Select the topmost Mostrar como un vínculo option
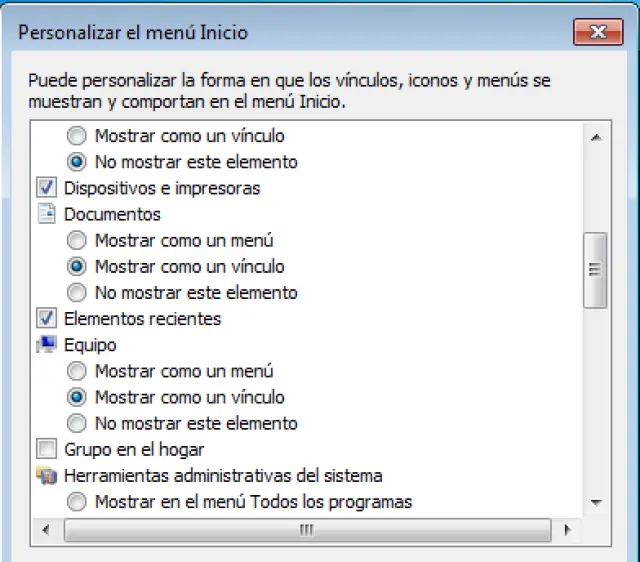The height and width of the screenshot is (562, 640). tap(77, 135)
